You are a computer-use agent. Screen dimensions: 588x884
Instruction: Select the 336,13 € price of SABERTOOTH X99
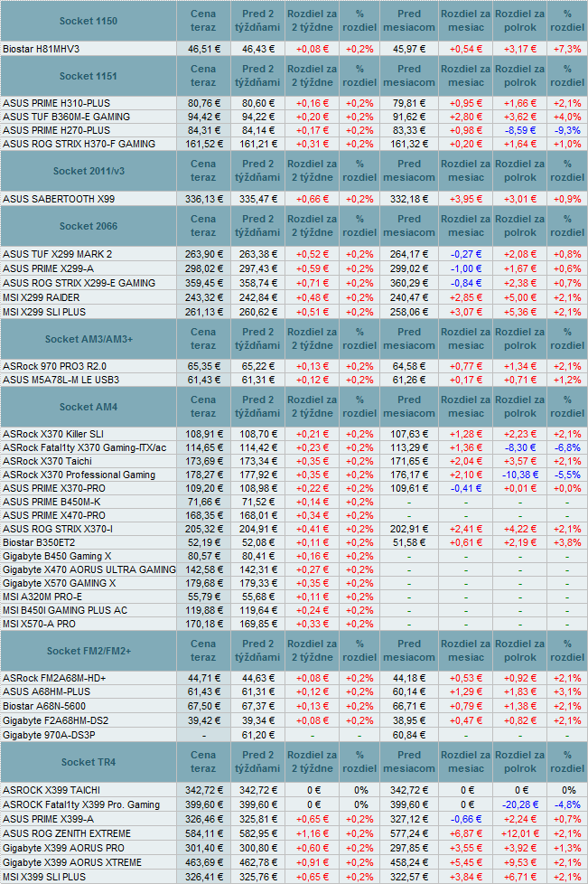(x=204, y=198)
